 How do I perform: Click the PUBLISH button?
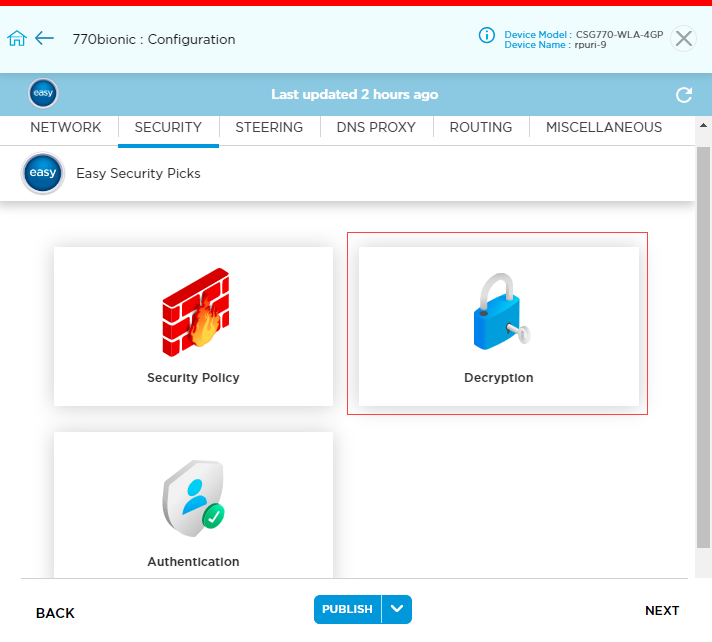(347, 609)
